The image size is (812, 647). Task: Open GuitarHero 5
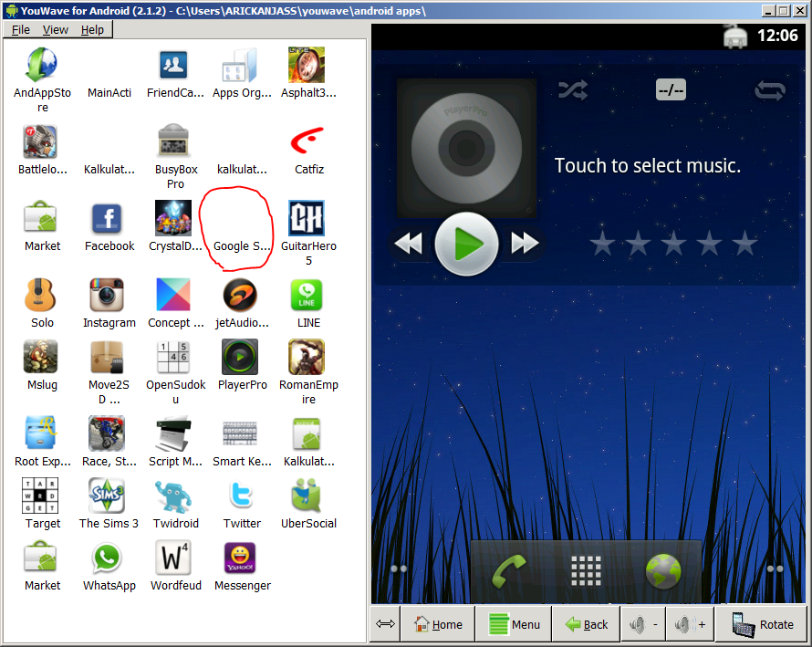point(307,219)
